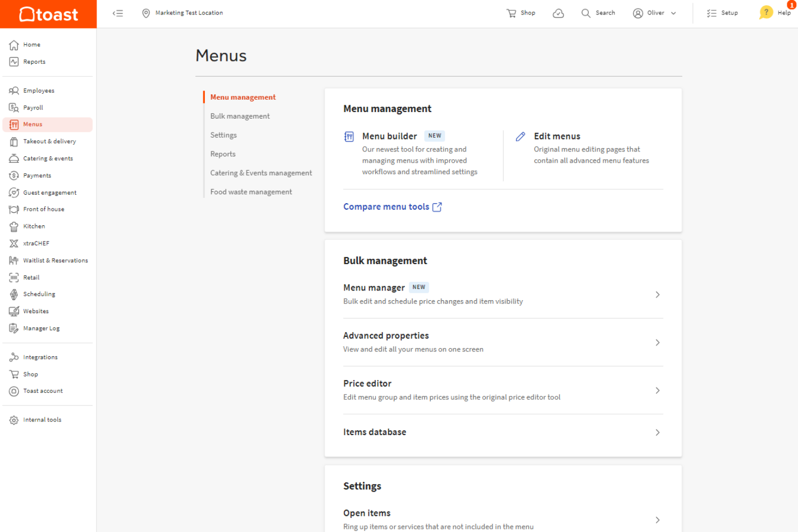Open the Kitchen section from the sidebar
This screenshot has width=798, height=532.
33,226
